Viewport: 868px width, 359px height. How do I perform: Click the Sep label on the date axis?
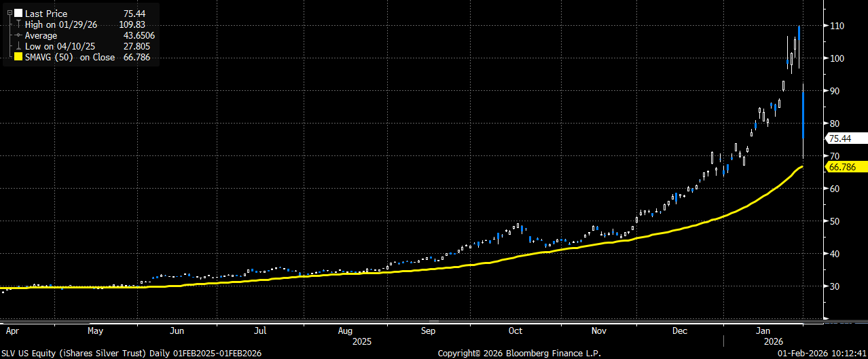[428, 331]
